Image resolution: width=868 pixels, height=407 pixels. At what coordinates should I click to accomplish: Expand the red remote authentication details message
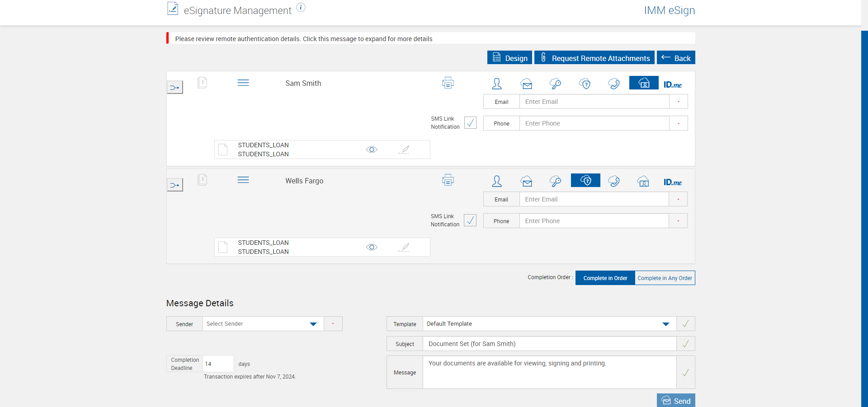(303, 39)
